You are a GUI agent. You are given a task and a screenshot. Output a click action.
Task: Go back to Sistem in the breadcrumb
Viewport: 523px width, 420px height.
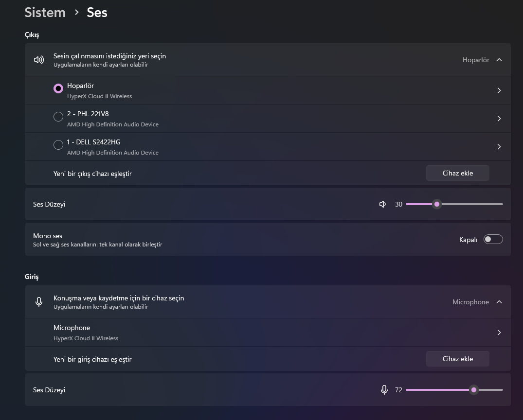pos(45,13)
